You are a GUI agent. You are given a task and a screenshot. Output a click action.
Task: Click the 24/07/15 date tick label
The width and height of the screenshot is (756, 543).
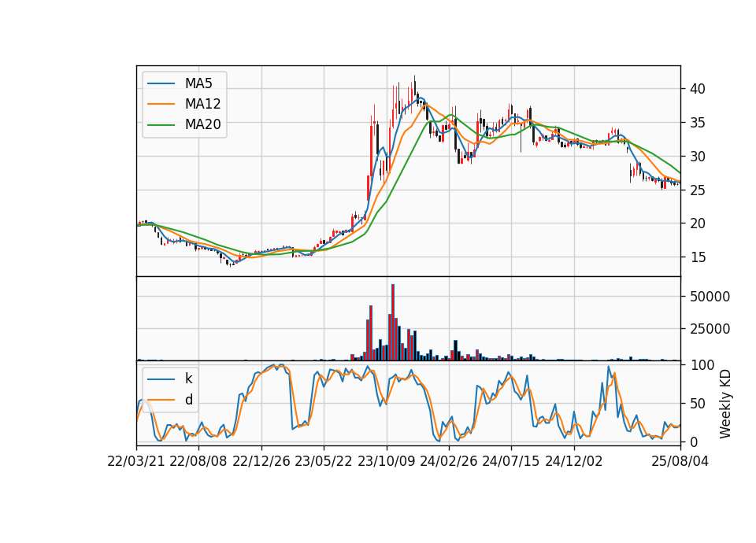(511, 462)
